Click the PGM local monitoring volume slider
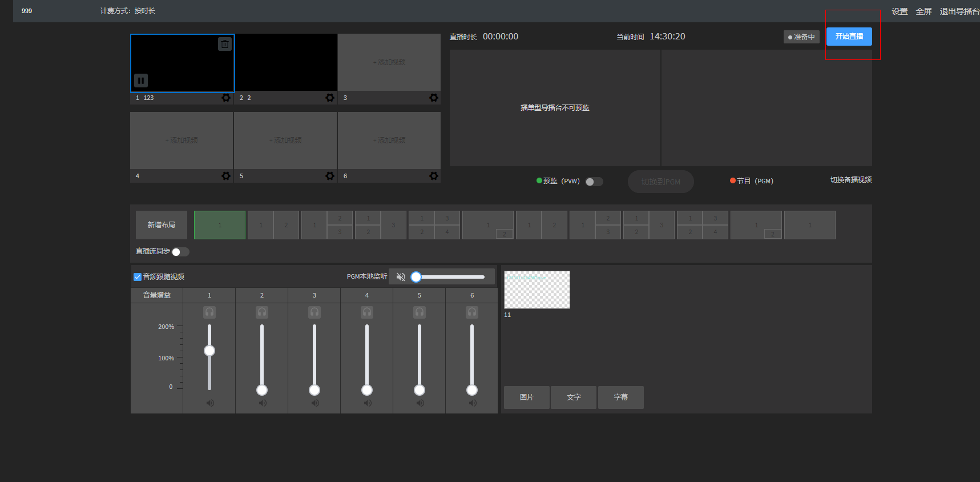The height and width of the screenshot is (482, 980). (451, 277)
